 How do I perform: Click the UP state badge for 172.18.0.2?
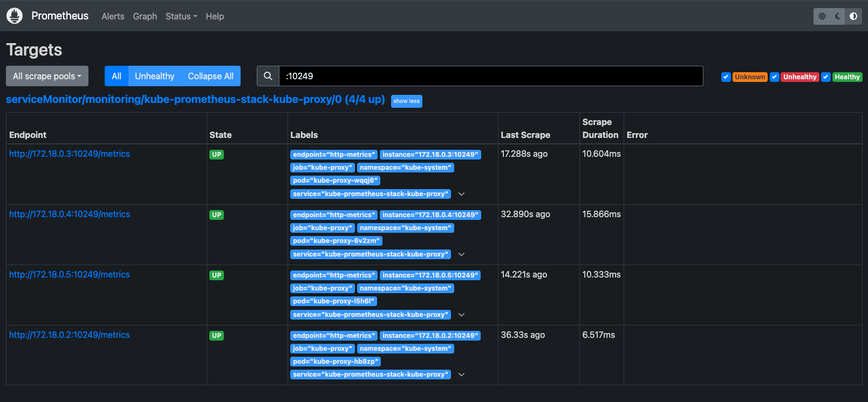pyautogui.click(x=216, y=336)
